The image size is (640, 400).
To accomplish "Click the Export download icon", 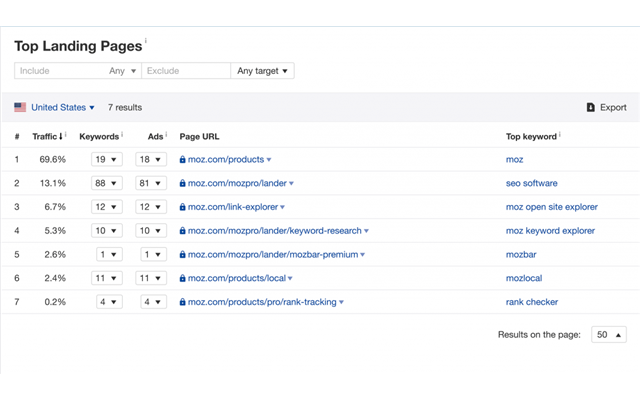I will click(x=591, y=107).
